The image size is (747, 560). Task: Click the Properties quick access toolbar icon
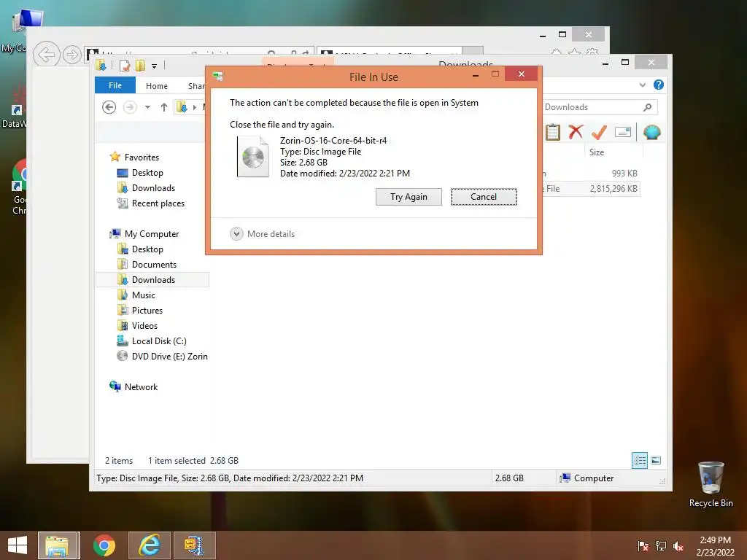click(x=125, y=65)
